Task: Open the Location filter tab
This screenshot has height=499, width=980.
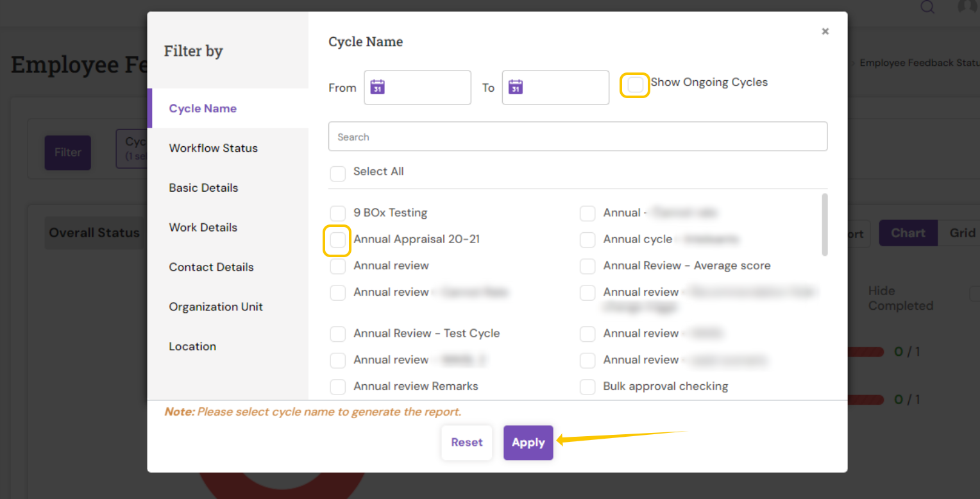Action: click(228, 346)
